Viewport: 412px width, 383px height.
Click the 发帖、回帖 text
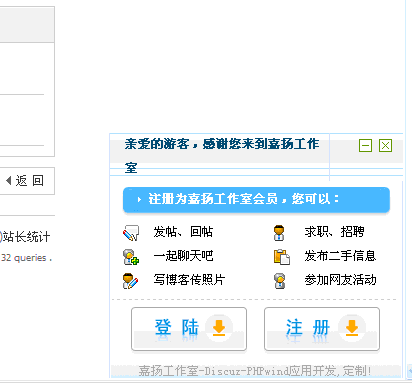pyautogui.click(x=183, y=232)
